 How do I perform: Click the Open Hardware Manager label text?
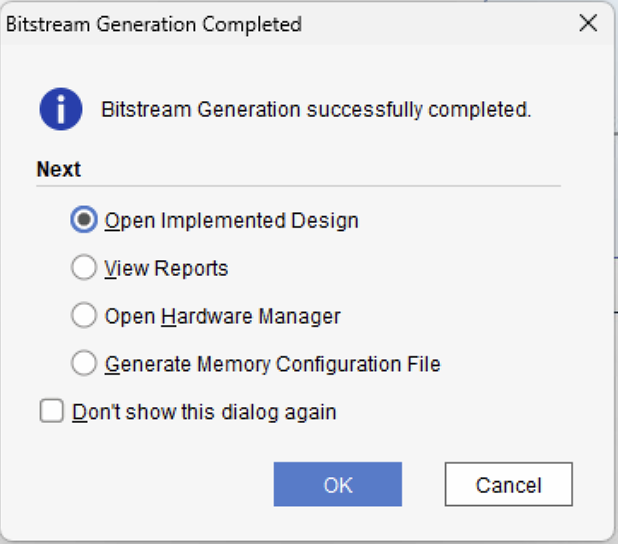[222, 316]
